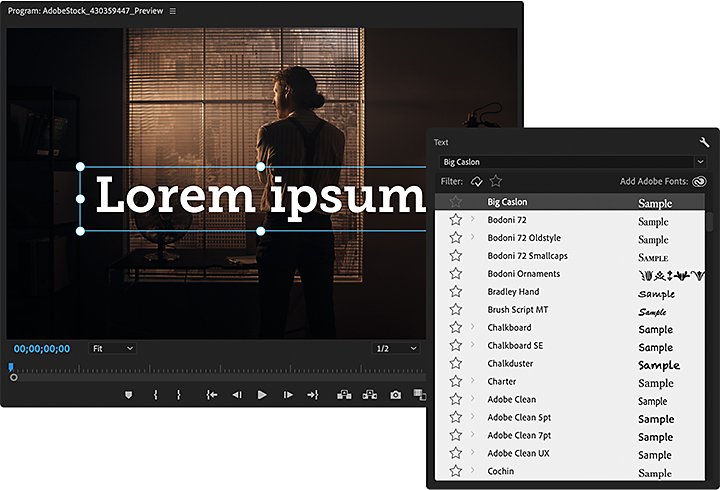Step back one frame
Image resolution: width=720 pixels, height=490 pixels.
(x=237, y=395)
